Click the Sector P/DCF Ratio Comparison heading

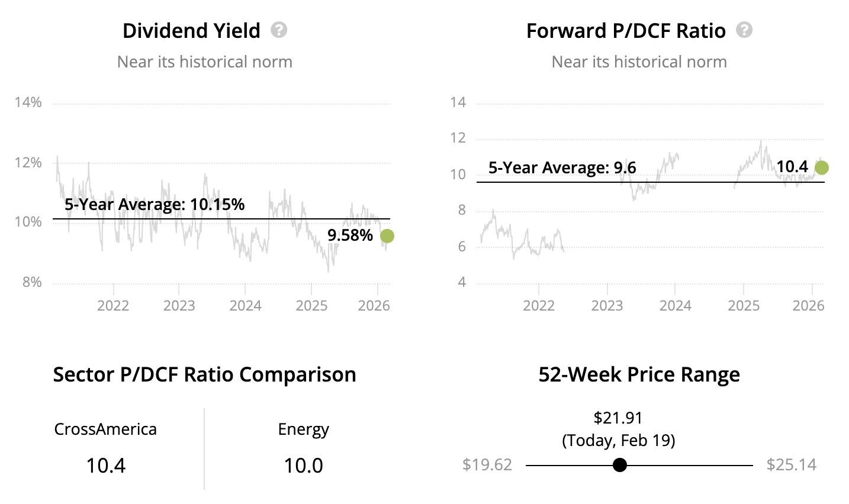(204, 374)
